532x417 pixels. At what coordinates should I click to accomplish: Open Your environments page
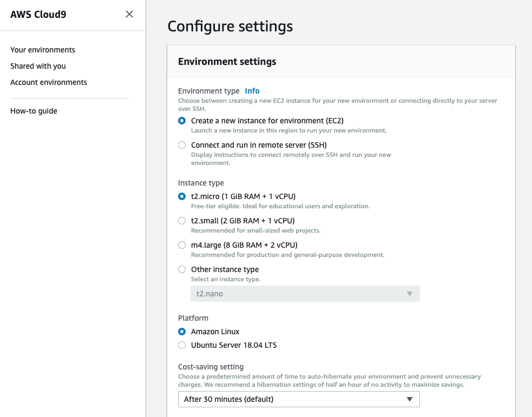point(43,50)
